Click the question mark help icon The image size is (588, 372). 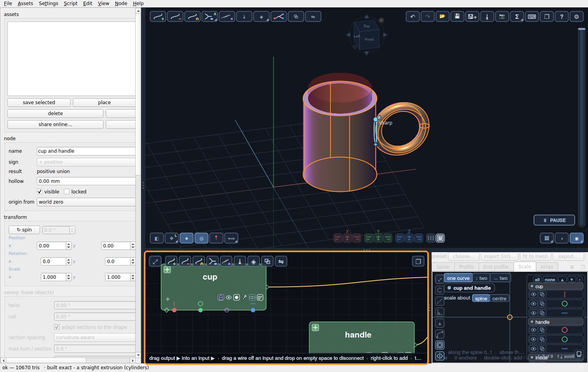pos(561,16)
